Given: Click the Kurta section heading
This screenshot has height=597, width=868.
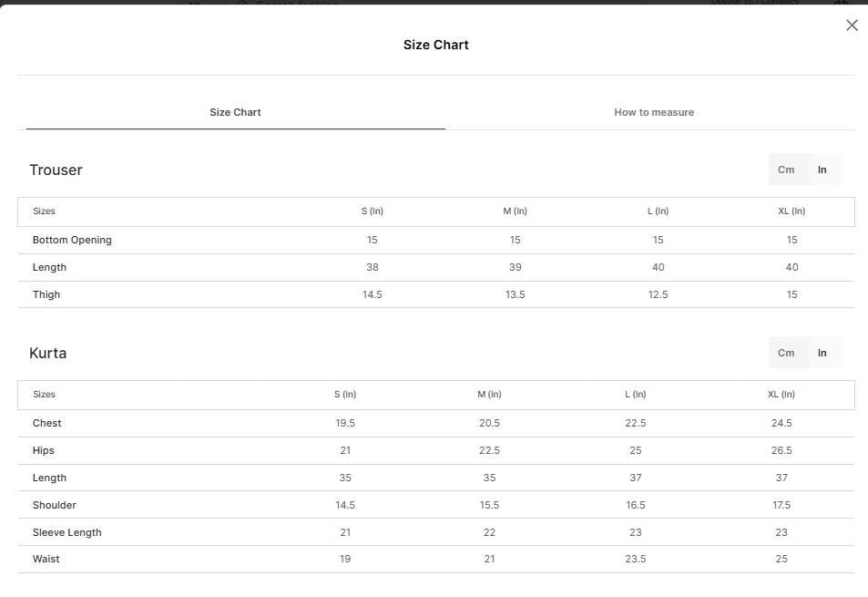Looking at the screenshot, I should [x=47, y=354].
